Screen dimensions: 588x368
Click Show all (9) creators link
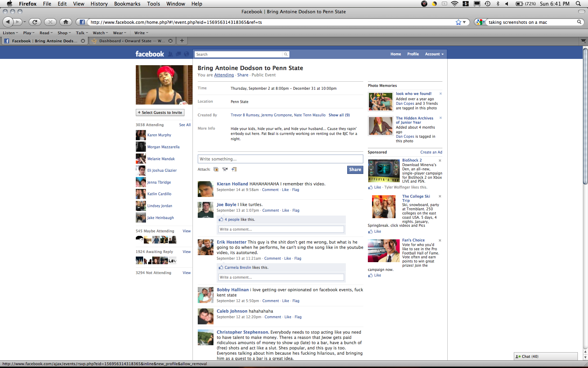click(339, 115)
